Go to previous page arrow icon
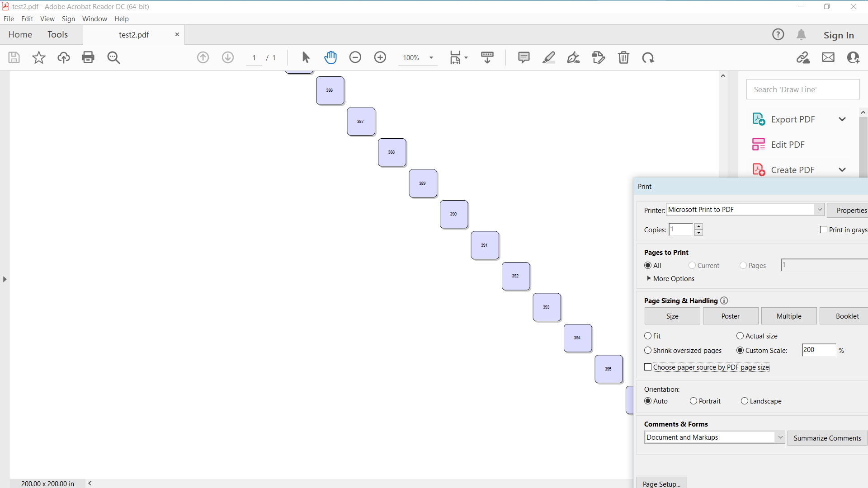The width and height of the screenshot is (868, 488). (203, 57)
